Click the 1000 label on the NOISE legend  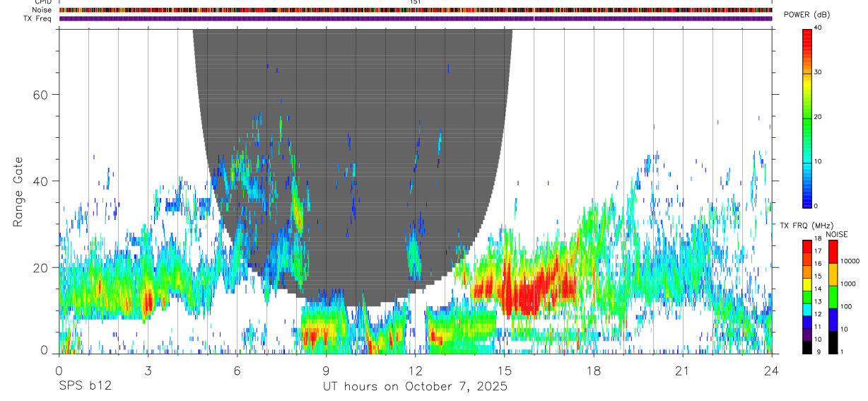[847, 284]
